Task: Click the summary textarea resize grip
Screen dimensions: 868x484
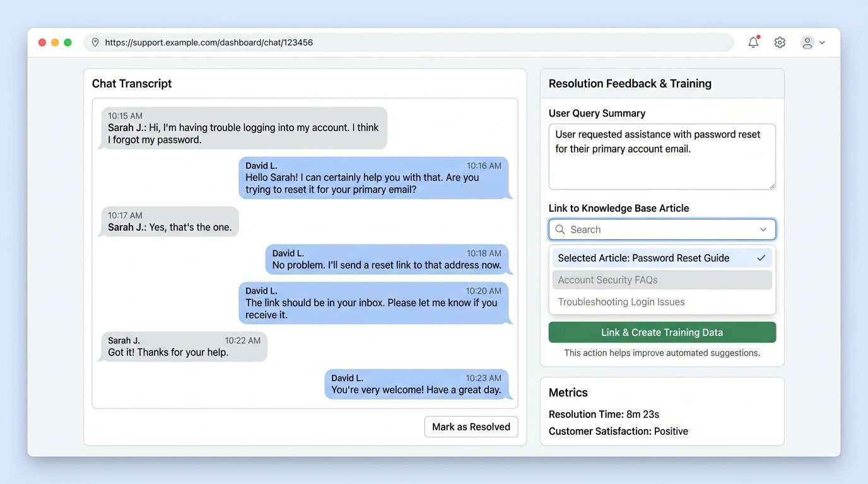Action: [x=772, y=185]
